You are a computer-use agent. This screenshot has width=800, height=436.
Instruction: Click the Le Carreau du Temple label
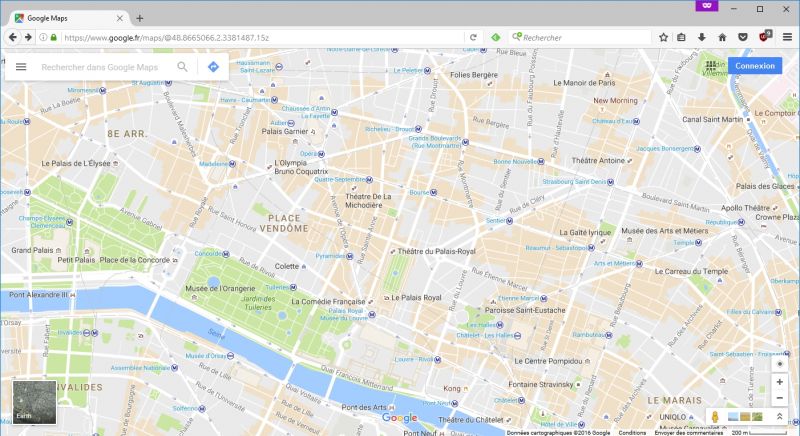[x=691, y=271]
